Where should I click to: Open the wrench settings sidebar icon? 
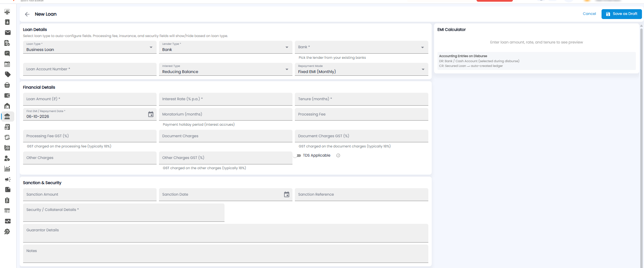tap(7, 232)
